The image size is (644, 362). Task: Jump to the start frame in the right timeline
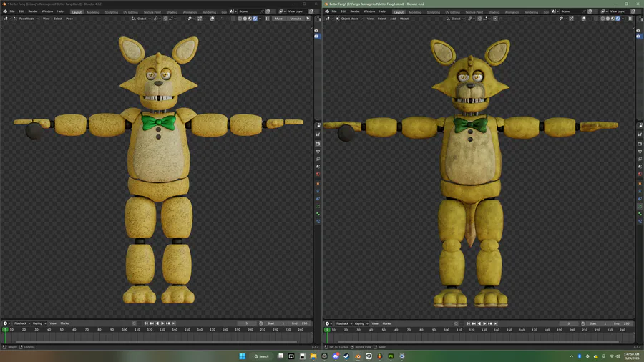tap(468, 323)
